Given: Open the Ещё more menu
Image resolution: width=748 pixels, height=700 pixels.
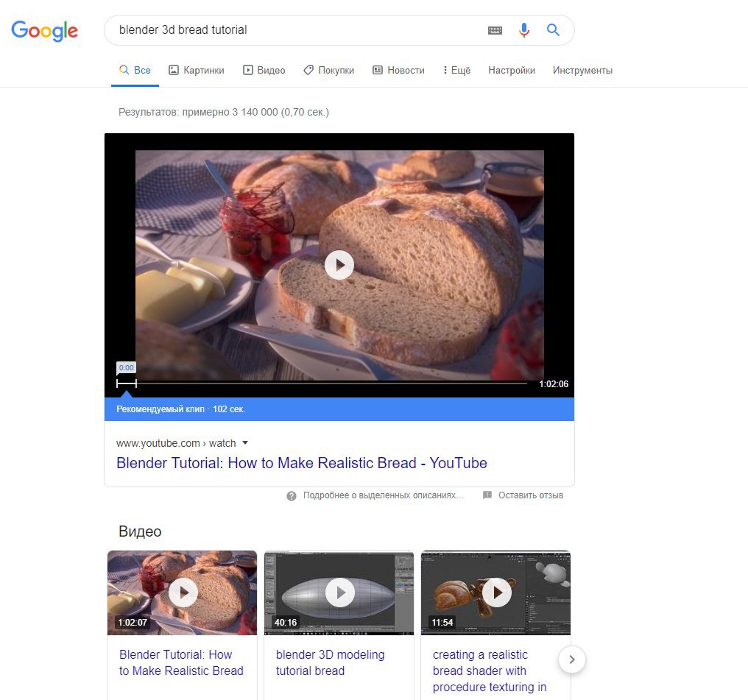Looking at the screenshot, I should (x=456, y=70).
